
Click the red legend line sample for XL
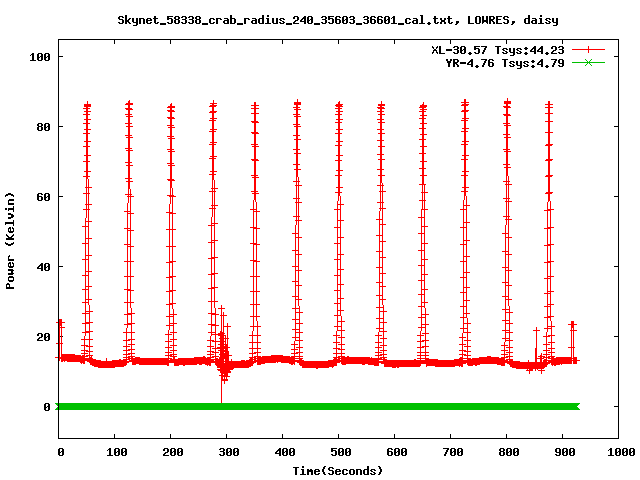[x=588, y=50]
